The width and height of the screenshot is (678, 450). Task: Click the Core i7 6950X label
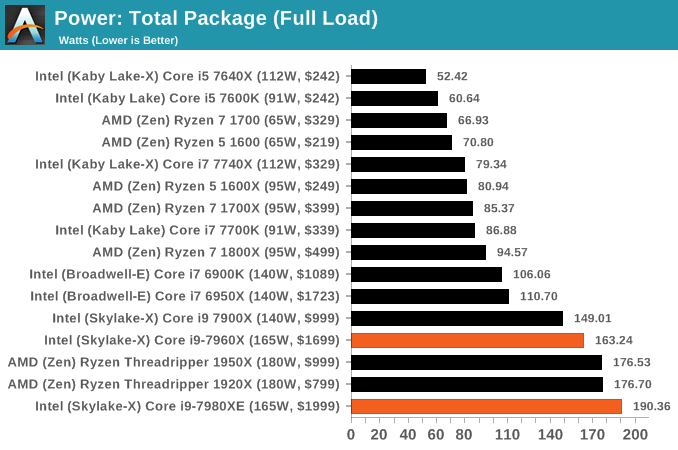tap(185, 296)
